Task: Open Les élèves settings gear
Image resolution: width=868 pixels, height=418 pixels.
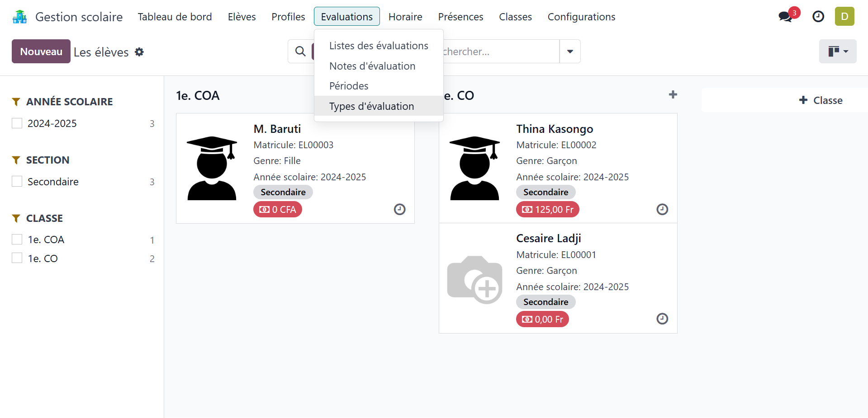Action: (139, 52)
